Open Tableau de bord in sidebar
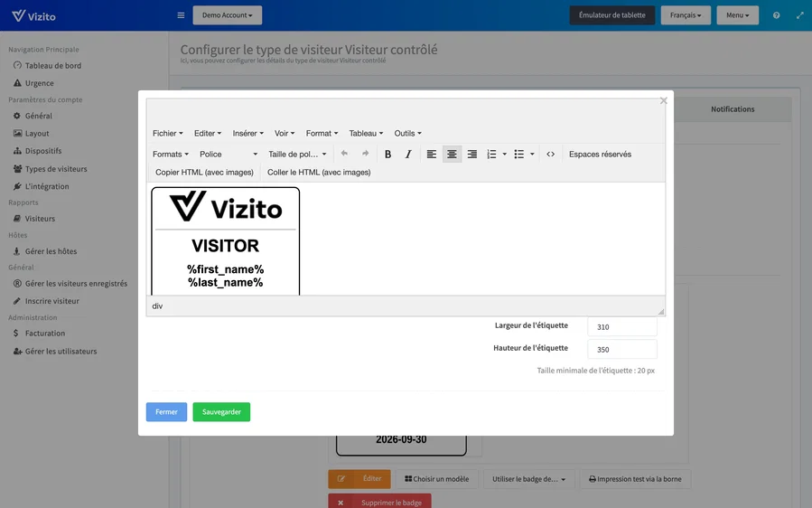The height and width of the screenshot is (508, 812). pyautogui.click(x=47, y=65)
